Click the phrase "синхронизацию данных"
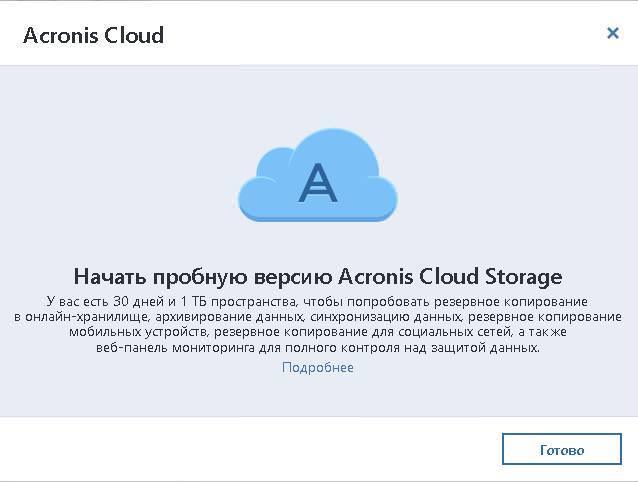 386,317
